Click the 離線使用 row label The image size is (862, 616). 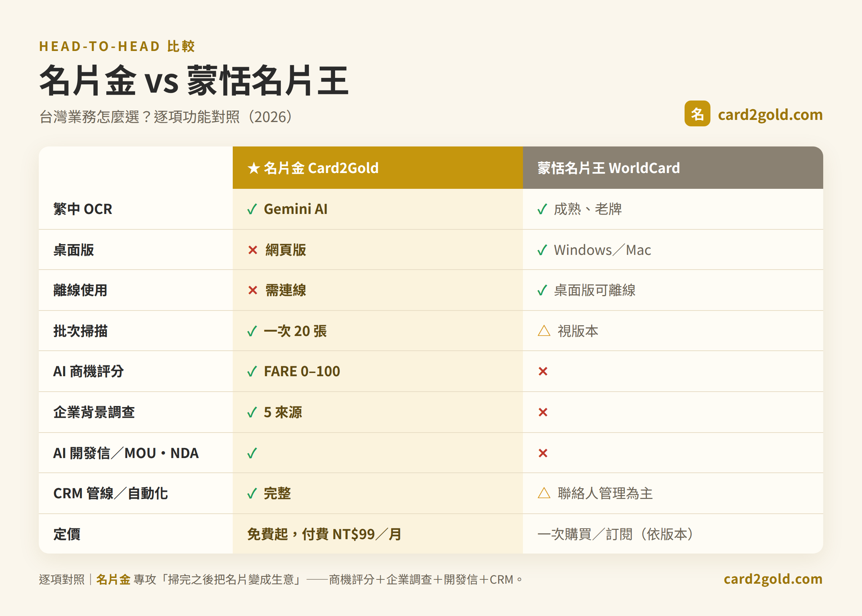click(80, 290)
